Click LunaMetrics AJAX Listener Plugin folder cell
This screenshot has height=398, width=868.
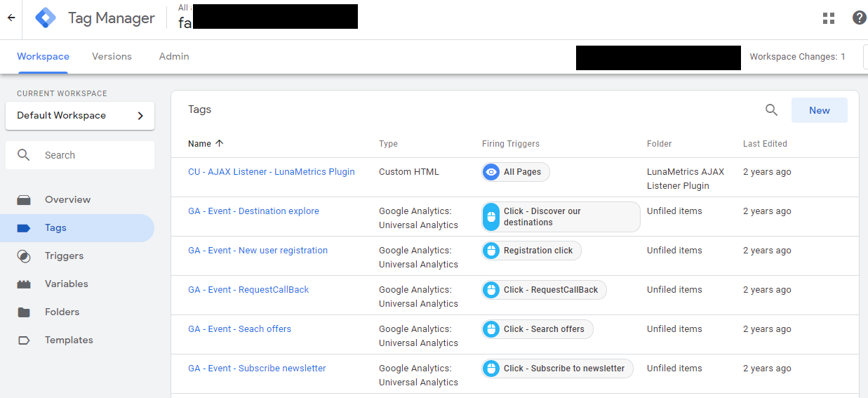pyautogui.click(x=686, y=179)
